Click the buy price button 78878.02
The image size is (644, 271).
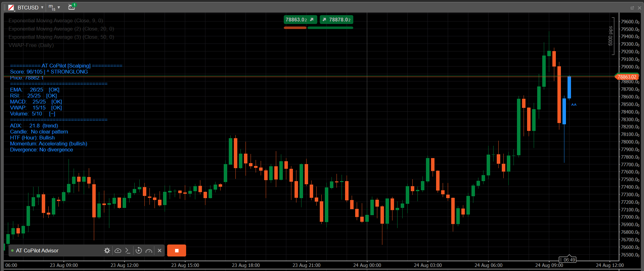[x=337, y=20]
